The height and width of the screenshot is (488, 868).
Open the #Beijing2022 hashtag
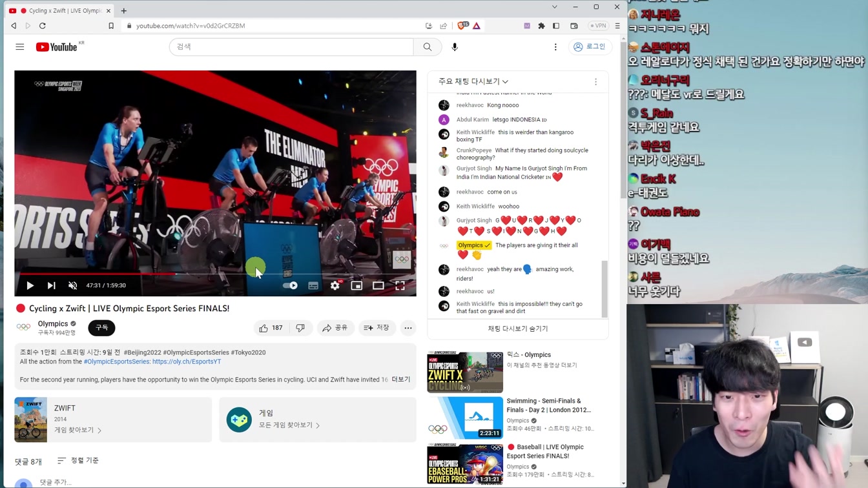[142, 352]
